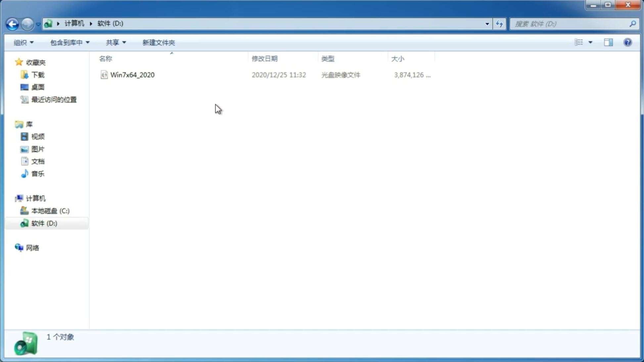Screen dimensions: 644x362
Task: Open 下载 folder in sidebar
Action: click(x=37, y=74)
